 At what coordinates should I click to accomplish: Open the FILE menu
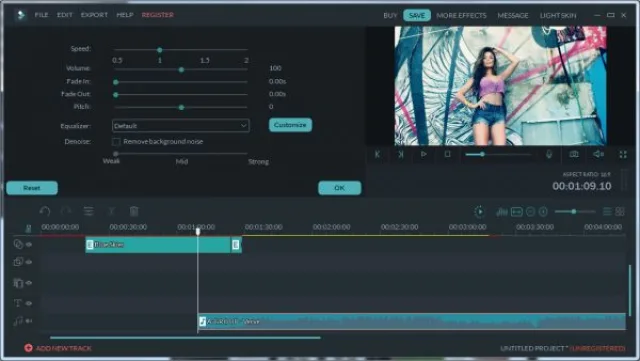pos(41,15)
